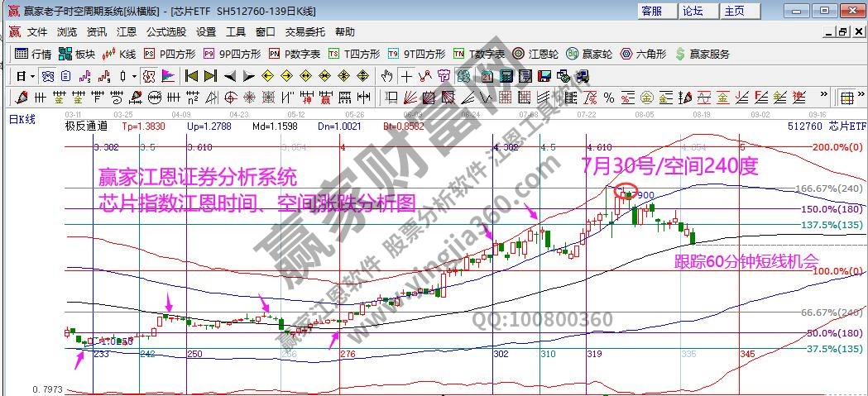Select the hand pan tool
This screenshot has height=396, width=868.
(386, 76)
